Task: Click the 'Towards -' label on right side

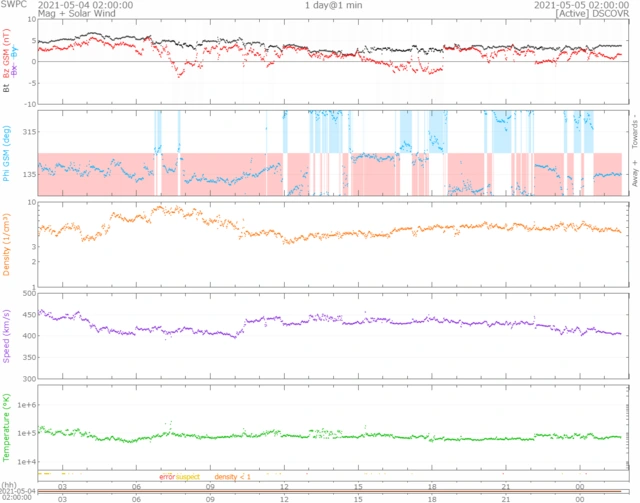Action: (x=634, y=130)
